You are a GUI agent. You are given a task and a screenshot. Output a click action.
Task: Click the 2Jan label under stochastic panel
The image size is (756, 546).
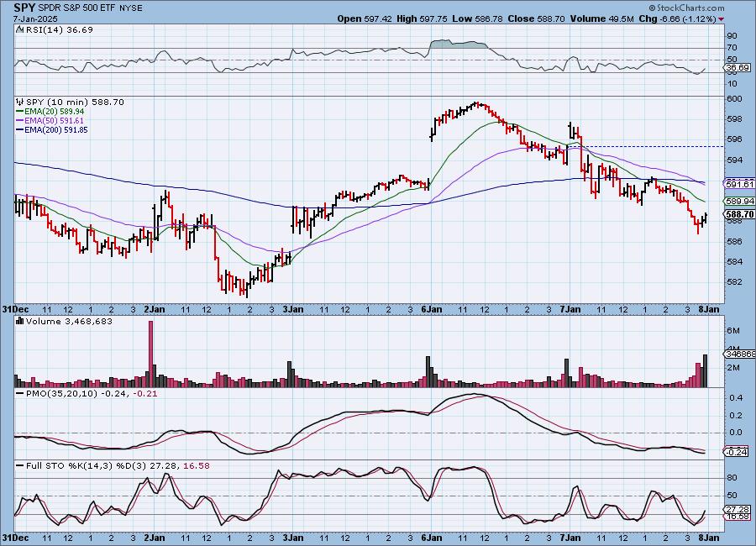pyautogui.click(x=155, y=538)
